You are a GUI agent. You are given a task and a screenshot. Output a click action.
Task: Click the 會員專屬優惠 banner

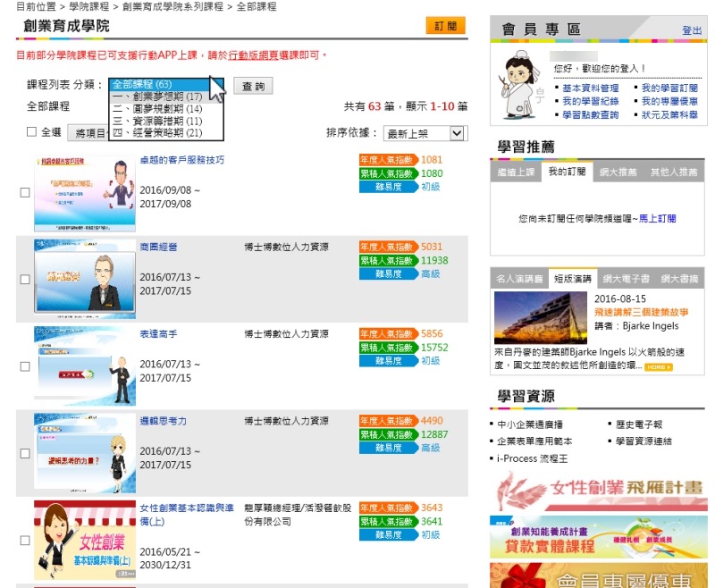pyautogui.click(x=598, y=575)
